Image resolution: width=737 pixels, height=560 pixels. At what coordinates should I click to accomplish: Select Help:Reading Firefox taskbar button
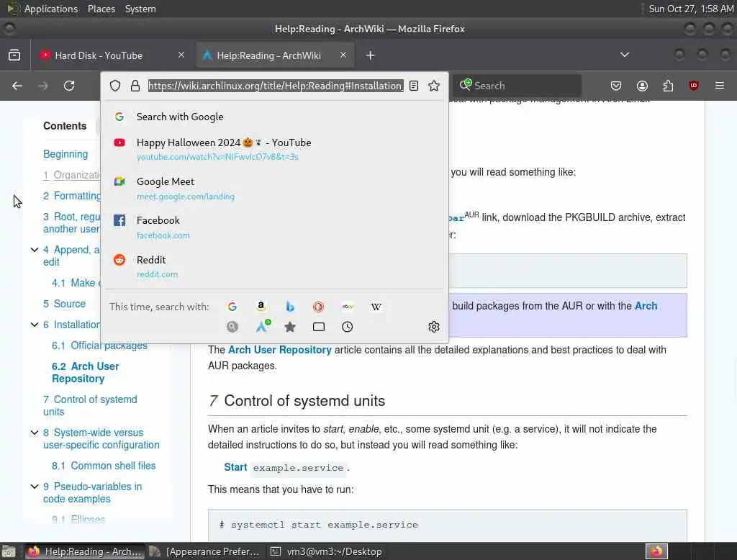[85, 551]
